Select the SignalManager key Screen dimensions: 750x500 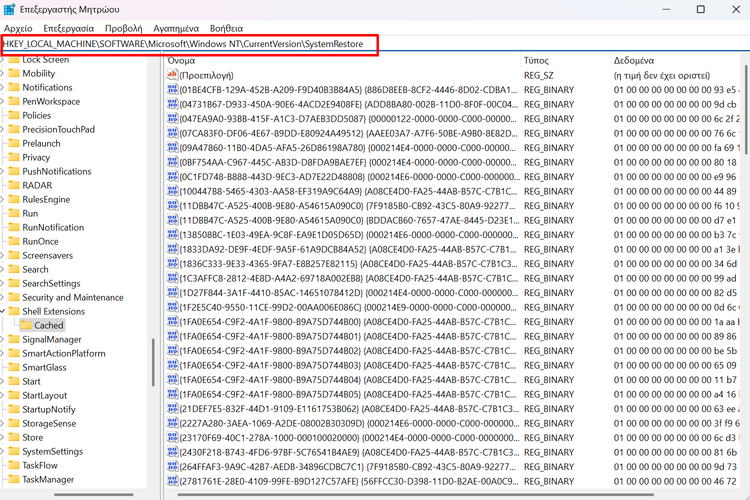52,339
